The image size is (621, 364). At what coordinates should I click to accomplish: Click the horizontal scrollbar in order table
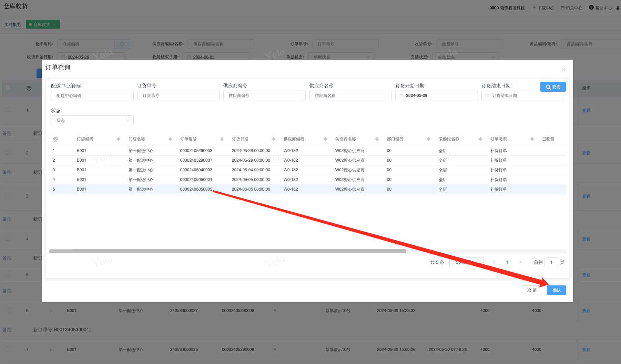click(227, 251)
